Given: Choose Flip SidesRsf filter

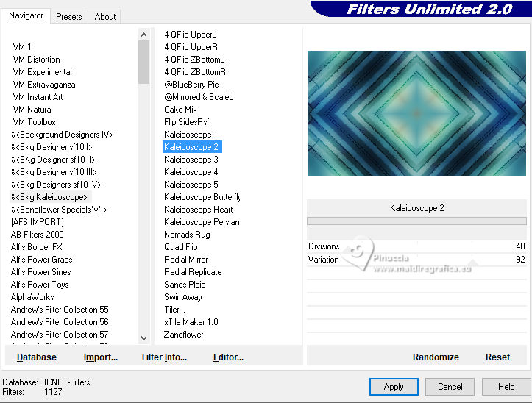Looking at the screenshot, I should 187,123.
